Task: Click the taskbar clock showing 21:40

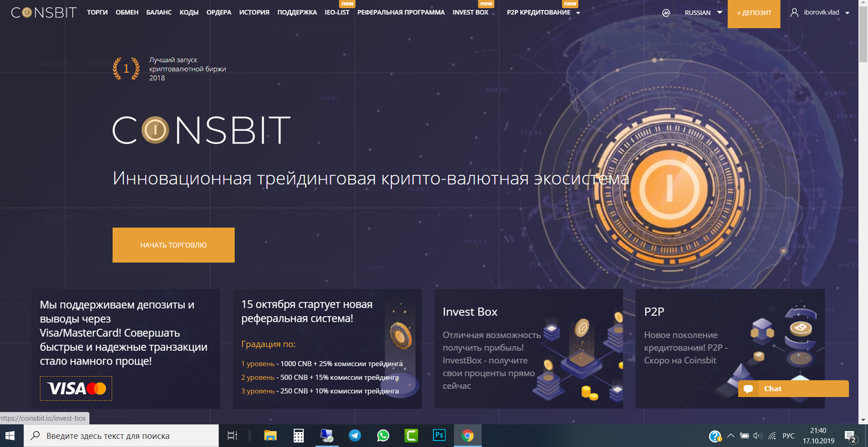Action: pos(820,435)
